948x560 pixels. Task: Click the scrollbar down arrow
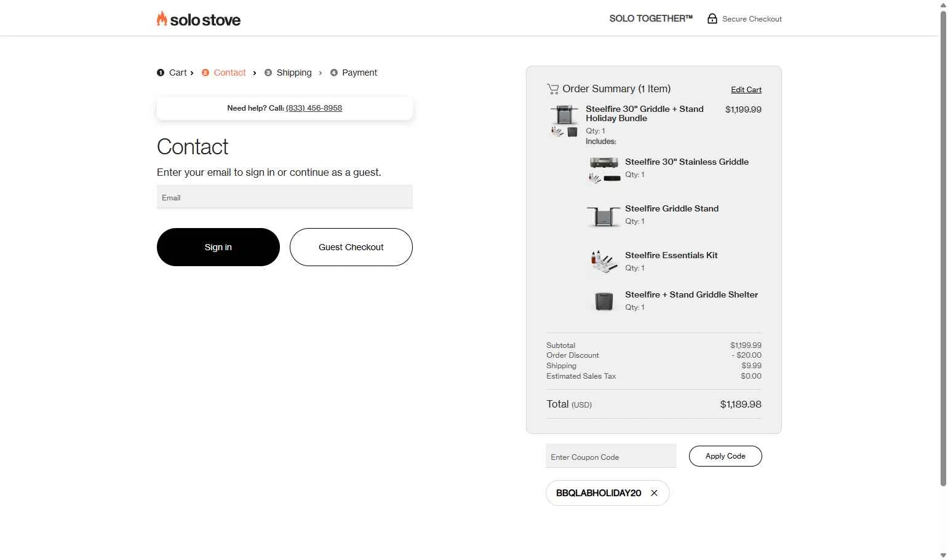point(943,555)
